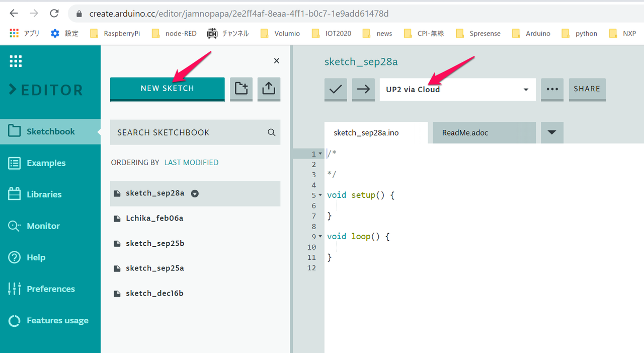Collapse the setup function fold arrow

coord(320,195)
